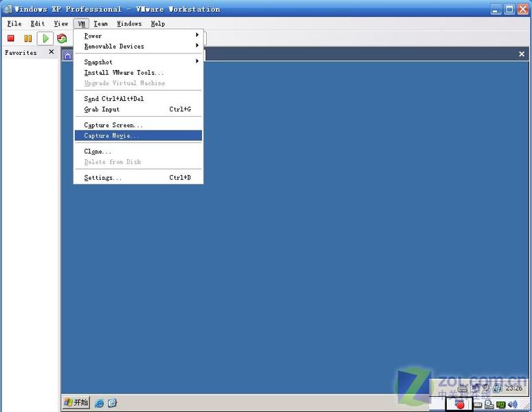This screenshot has height=412, width=532.
Task: Click the Reset virtual machine toolbar icon
Action: coord(62,38)
